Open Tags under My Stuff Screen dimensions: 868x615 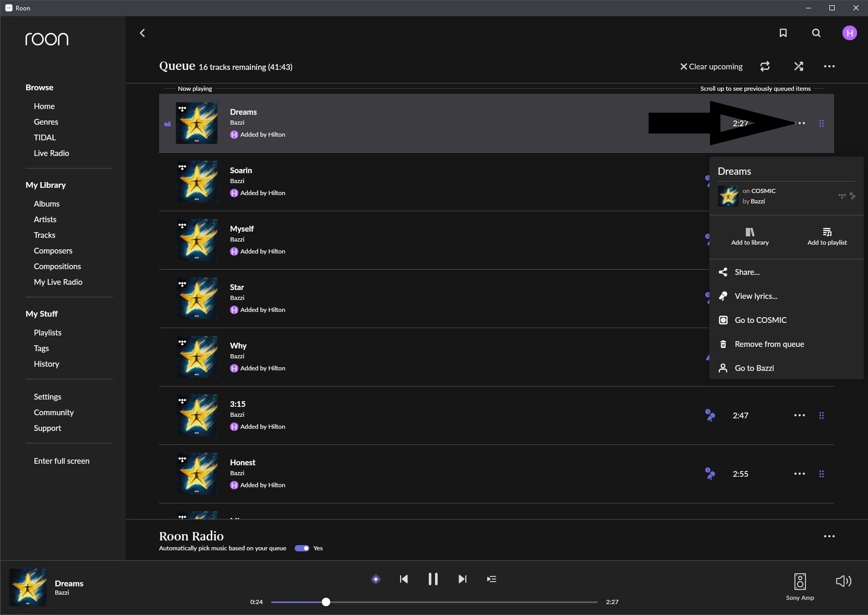coord(41,348)
